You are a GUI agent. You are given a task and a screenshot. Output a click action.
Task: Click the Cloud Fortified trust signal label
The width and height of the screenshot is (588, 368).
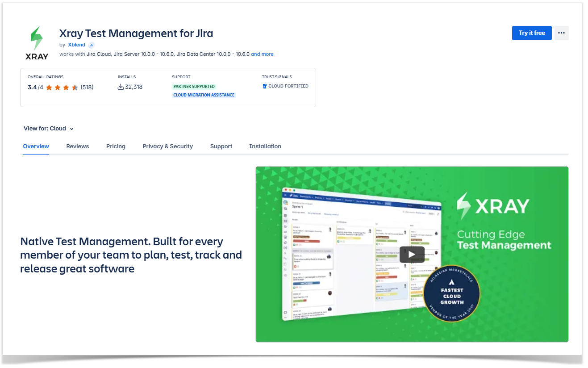pos(288,86)
